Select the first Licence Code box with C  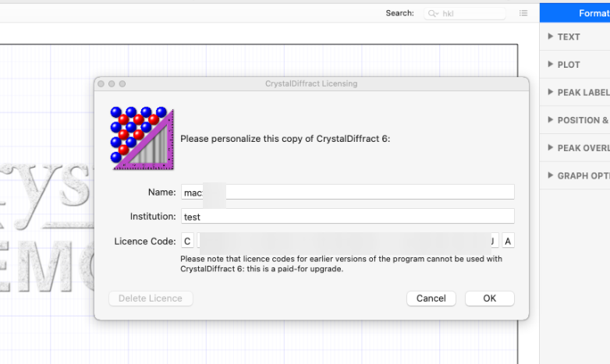[187, 241]
